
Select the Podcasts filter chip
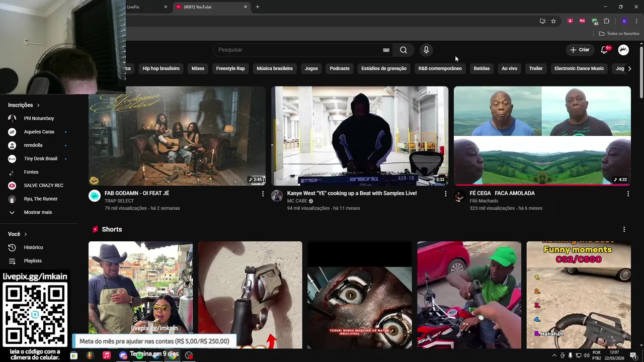pos(340,68)
